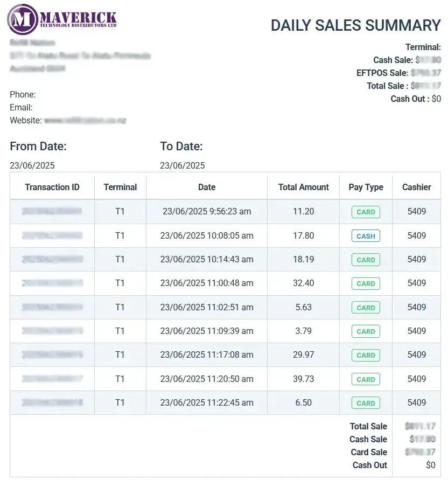Click the header Terminal: label
This screenshot has width=448, height=480.
click(423, 47)
